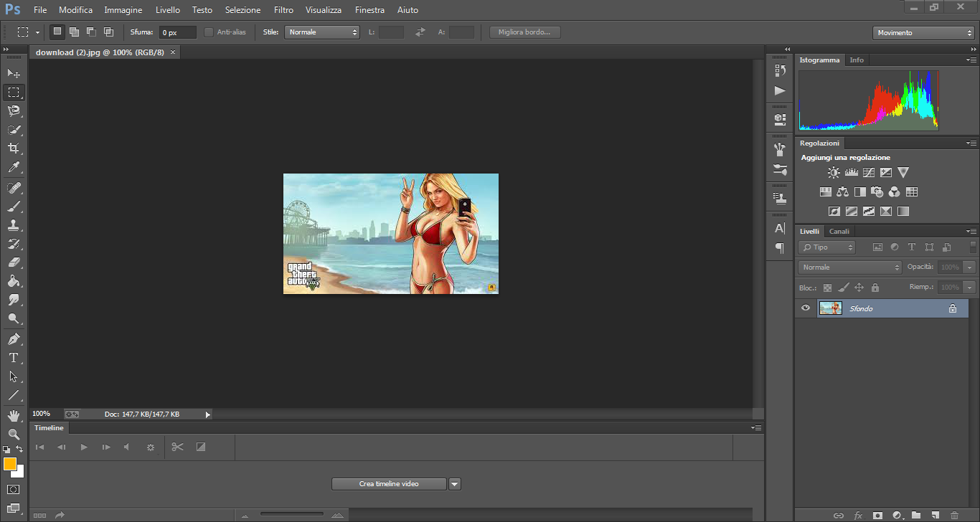Add a Curves adjustment
Image resolution: width=980 pixels, height=522 pixels.
869,172
